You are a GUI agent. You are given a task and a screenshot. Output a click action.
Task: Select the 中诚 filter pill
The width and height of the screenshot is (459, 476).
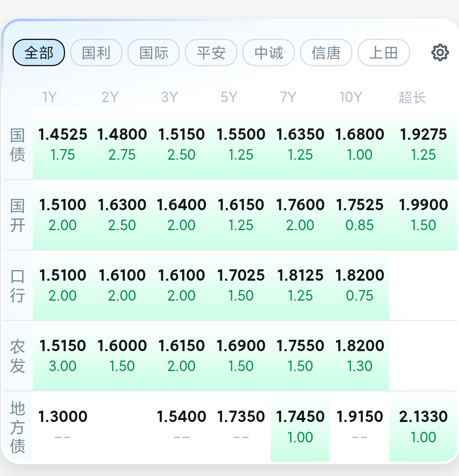[x=269, y=52]
